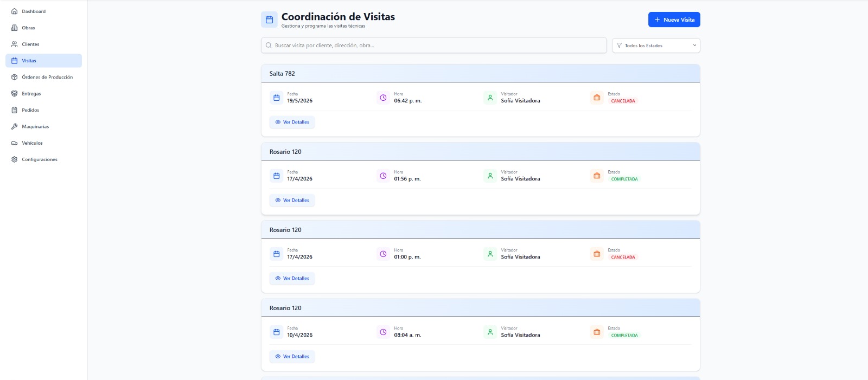Open Maquinarias from the sidebar
Image resolution: width=868 pixels, height=380 pixels.
43,126
